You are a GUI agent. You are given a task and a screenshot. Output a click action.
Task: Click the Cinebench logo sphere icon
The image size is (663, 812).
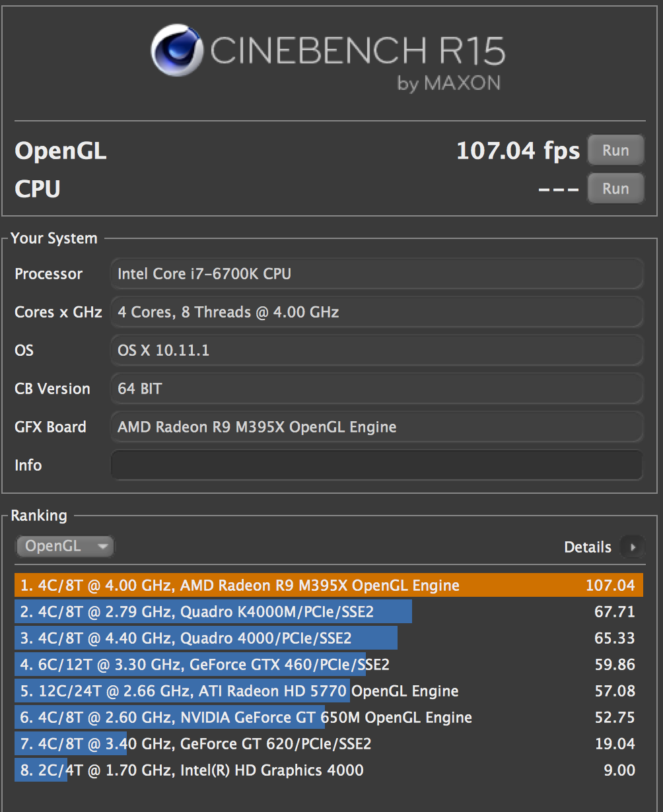tap(177, 51)
